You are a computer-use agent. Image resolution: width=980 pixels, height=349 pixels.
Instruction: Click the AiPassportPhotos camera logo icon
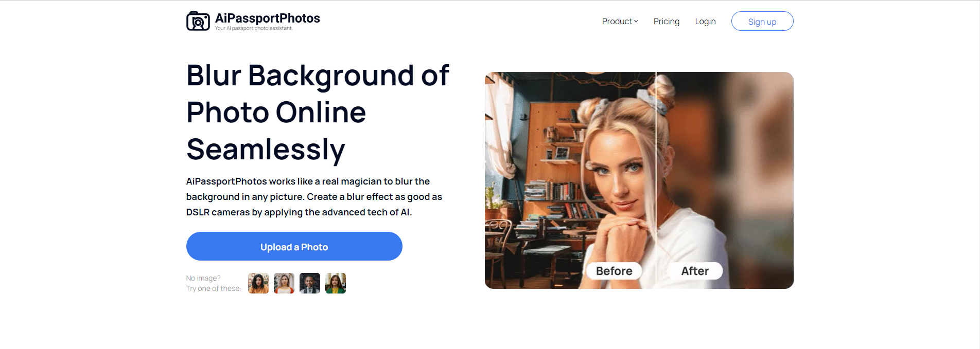tap(198, 21)
